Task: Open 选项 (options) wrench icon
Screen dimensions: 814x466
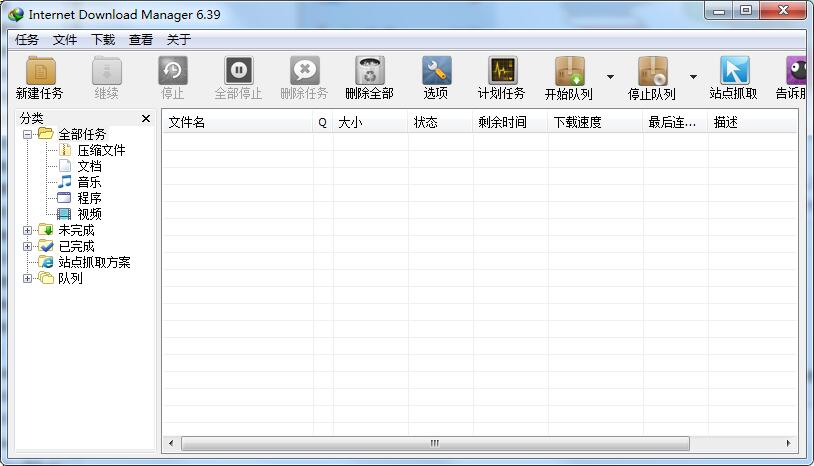Action: pyautogui.click(x=436, y=71)
